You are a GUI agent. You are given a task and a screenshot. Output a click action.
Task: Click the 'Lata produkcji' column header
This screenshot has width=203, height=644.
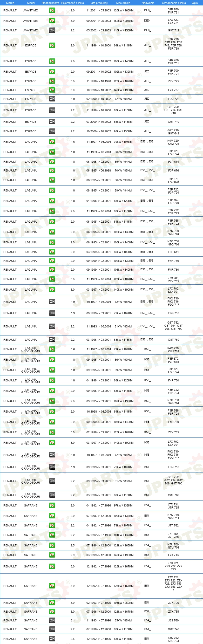coord(99,3)
